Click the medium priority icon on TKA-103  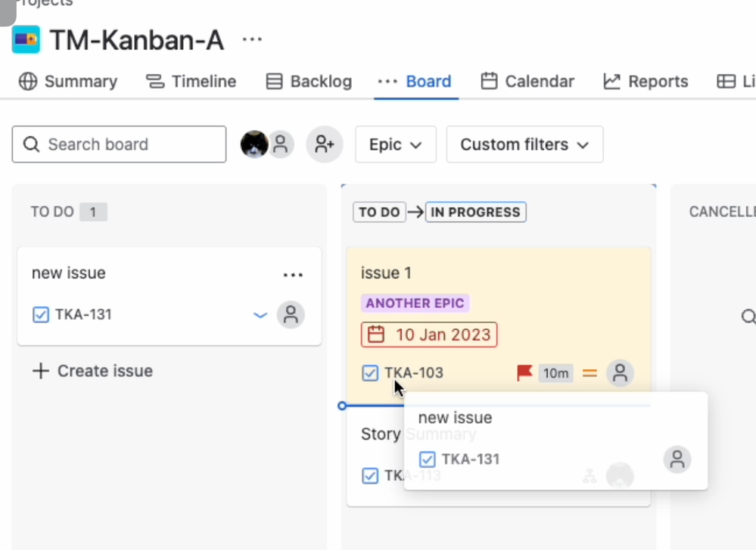click(590, 373)
